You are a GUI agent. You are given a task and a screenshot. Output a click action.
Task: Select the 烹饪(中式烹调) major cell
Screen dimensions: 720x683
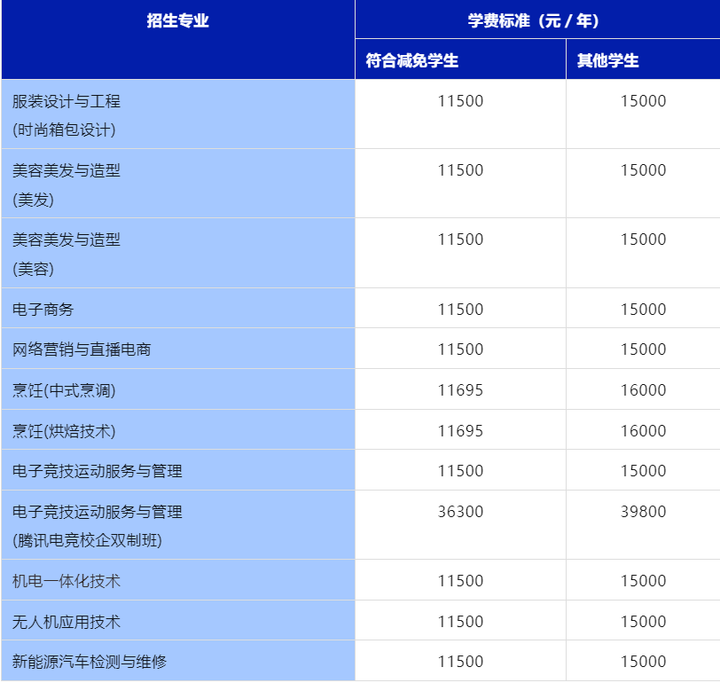coord(70,390)
